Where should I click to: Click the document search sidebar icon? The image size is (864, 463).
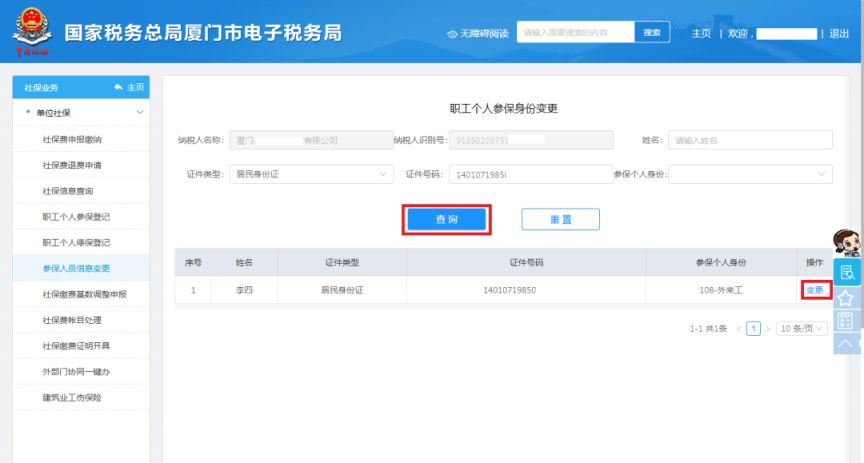pos(846,272)
